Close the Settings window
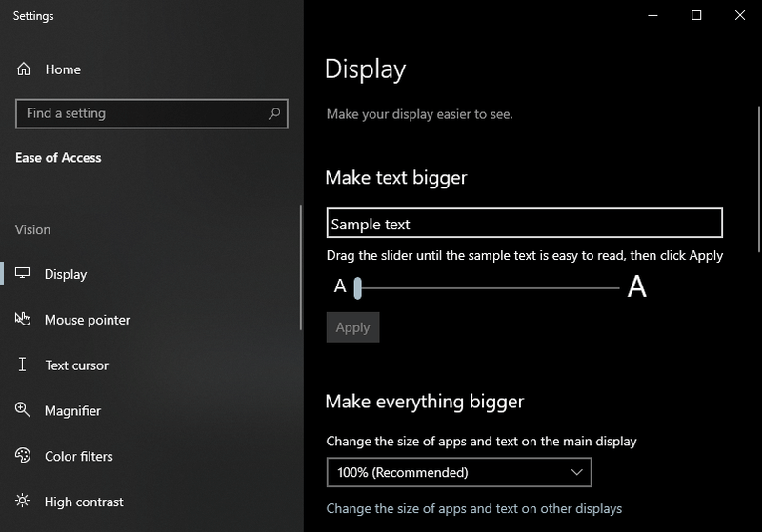Image resolution: width=762 pixels, height=532 pixels. (740, 15)
